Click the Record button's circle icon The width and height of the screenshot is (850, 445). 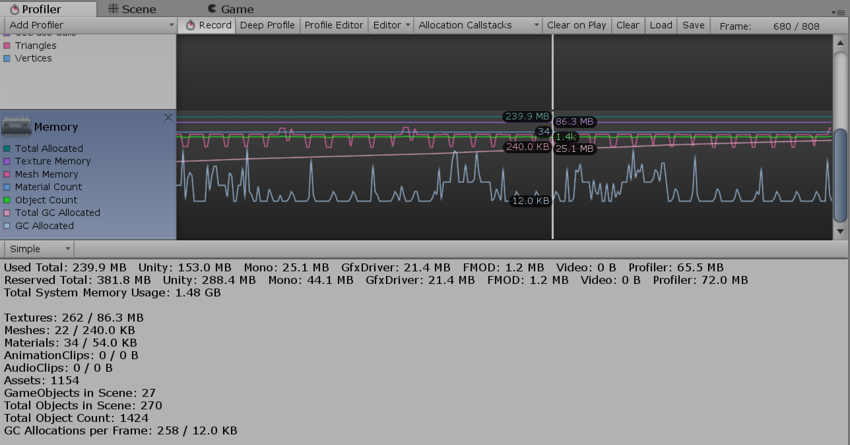coord(191,25)
